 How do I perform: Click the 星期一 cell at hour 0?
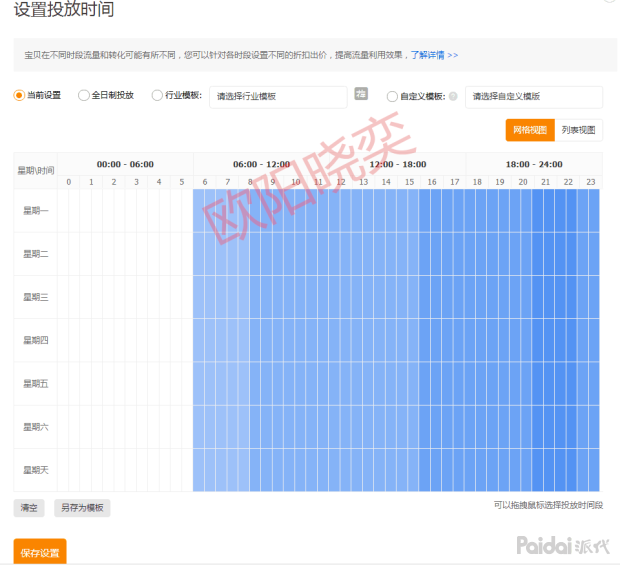pyautogui.click(x=69, y=210)
